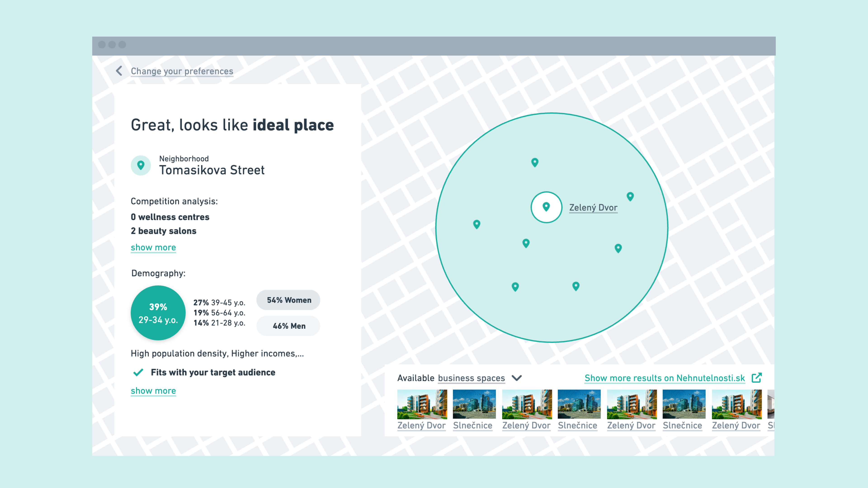868x488 pixels.
Task: Select the leftmost map pin in the circle
Action: pos(476,224)
